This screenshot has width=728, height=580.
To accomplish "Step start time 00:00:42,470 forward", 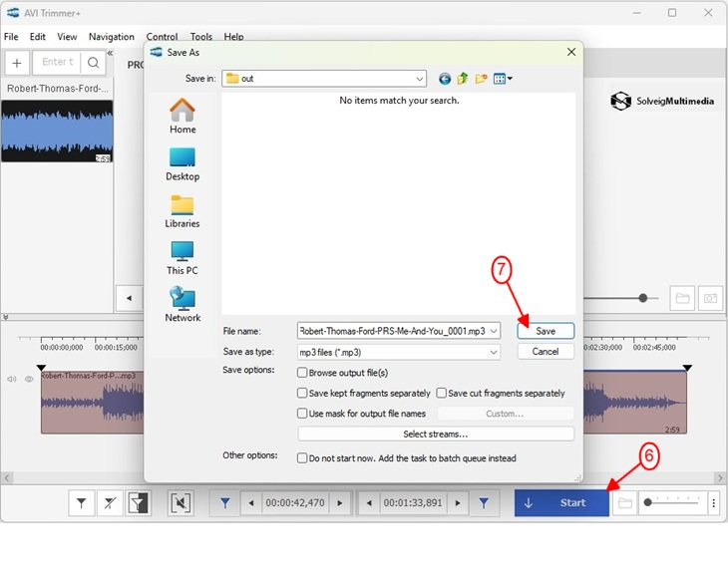I will (340, 503).
